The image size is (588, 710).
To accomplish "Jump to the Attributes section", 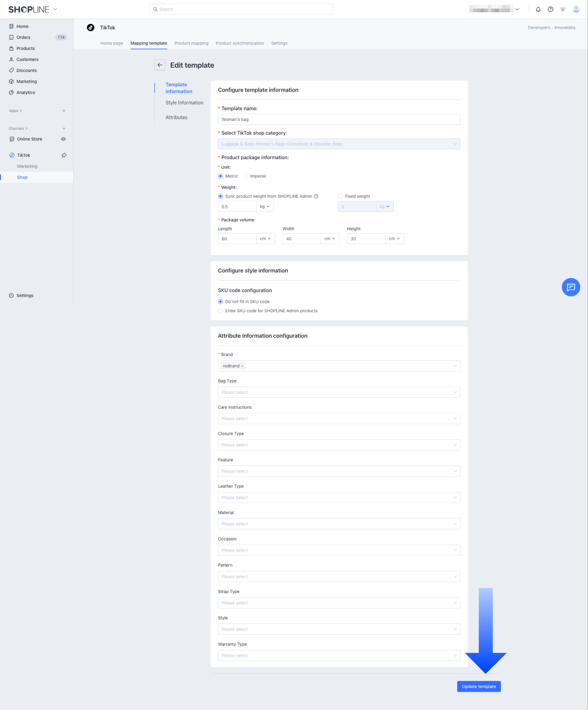I will click(176, 118).
